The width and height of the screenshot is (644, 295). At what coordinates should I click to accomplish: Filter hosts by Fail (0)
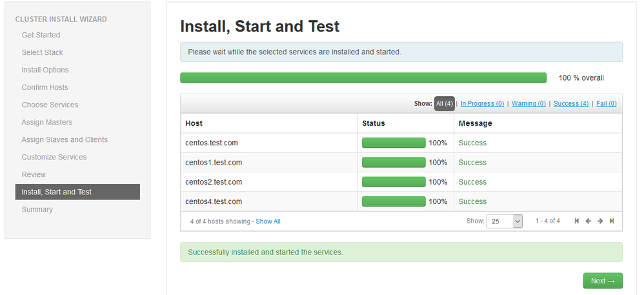tap(606, 103)
